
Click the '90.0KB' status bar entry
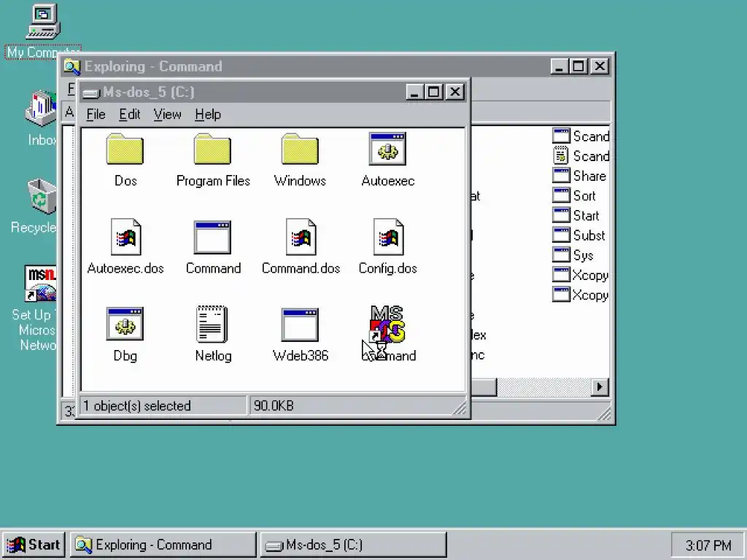coord(274,405)
